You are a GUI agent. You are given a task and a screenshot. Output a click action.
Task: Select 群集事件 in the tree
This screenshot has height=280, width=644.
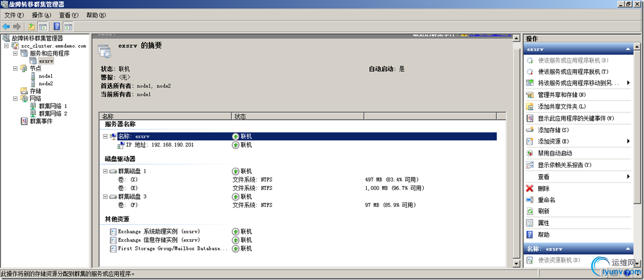pyautogui.click(x=41, y=121)
